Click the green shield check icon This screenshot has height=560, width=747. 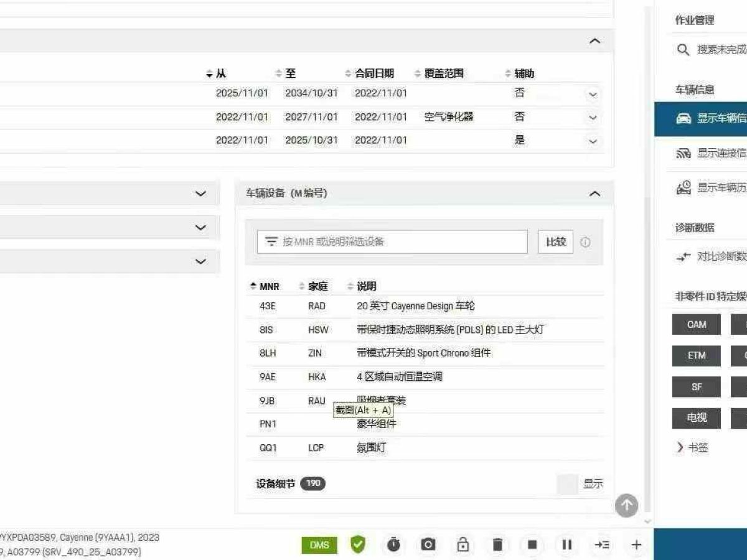pos(357,545)
